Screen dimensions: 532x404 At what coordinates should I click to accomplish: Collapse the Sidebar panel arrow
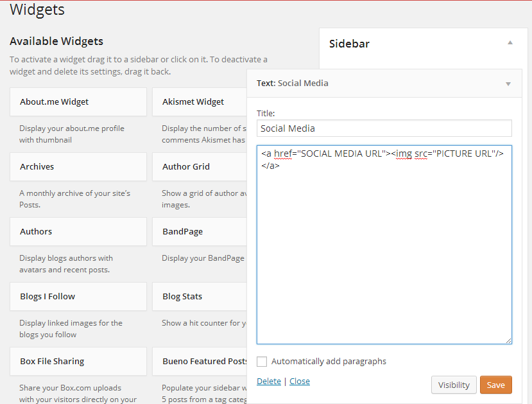click(510, 43)
